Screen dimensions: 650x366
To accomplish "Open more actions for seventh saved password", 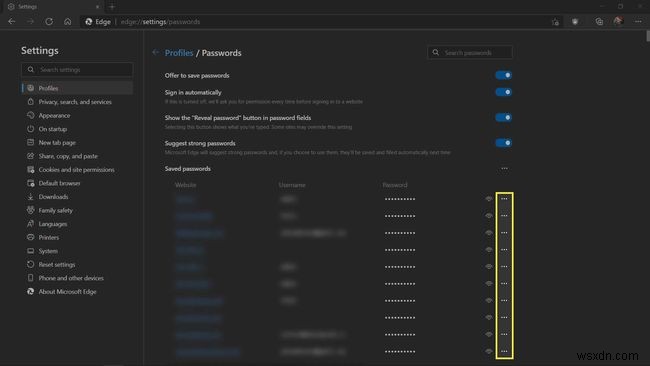I will coord(504,301).
